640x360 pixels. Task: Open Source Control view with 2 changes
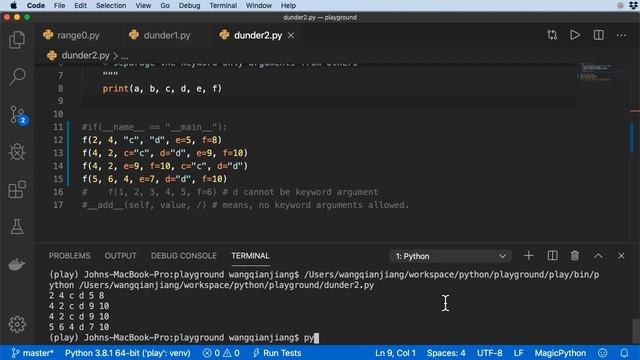point(18,115)
